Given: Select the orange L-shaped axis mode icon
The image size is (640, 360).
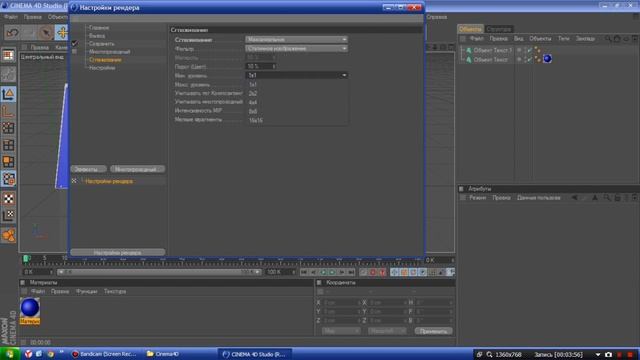Looking at the screenshot, I should [x=8, y=111].
